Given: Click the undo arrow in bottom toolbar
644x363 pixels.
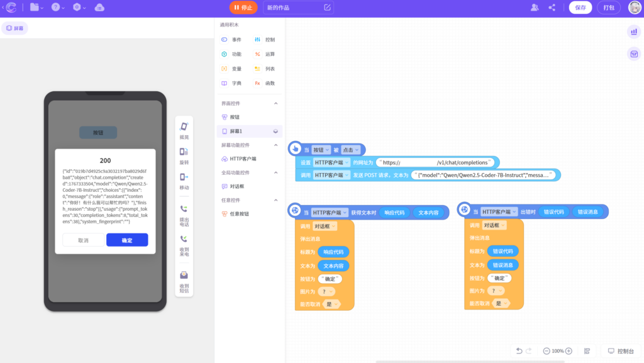Looking at the screenshot, I should 519,351.
